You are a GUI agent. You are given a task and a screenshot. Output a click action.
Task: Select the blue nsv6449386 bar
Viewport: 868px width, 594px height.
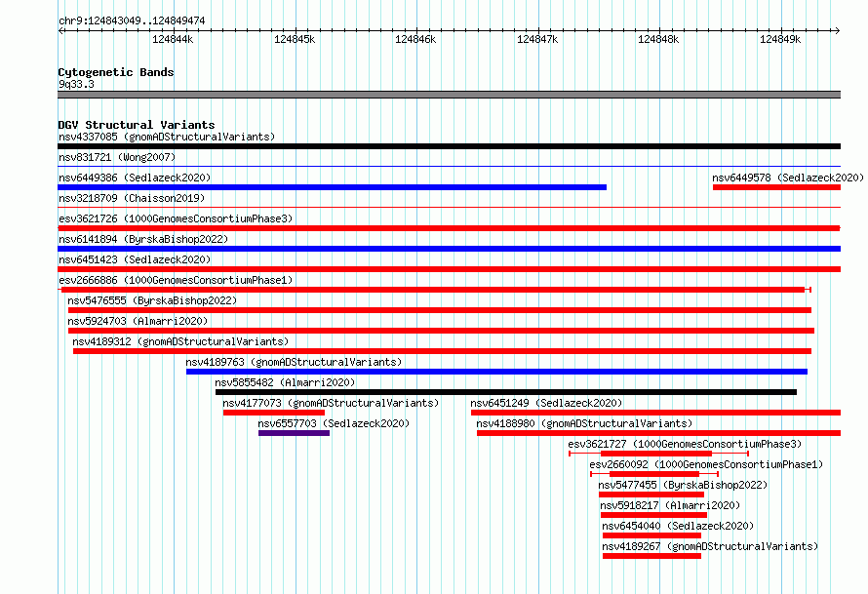pyautogui.click(x=333, y=187)
